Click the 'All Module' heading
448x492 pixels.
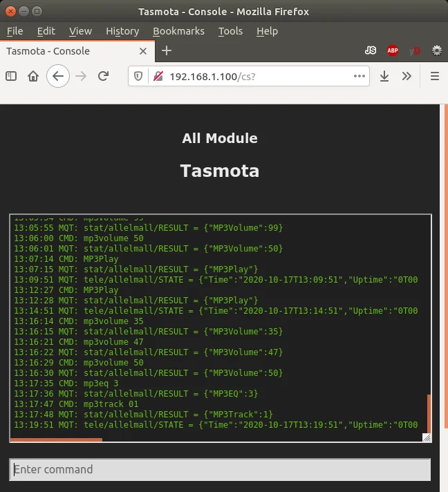220,138
